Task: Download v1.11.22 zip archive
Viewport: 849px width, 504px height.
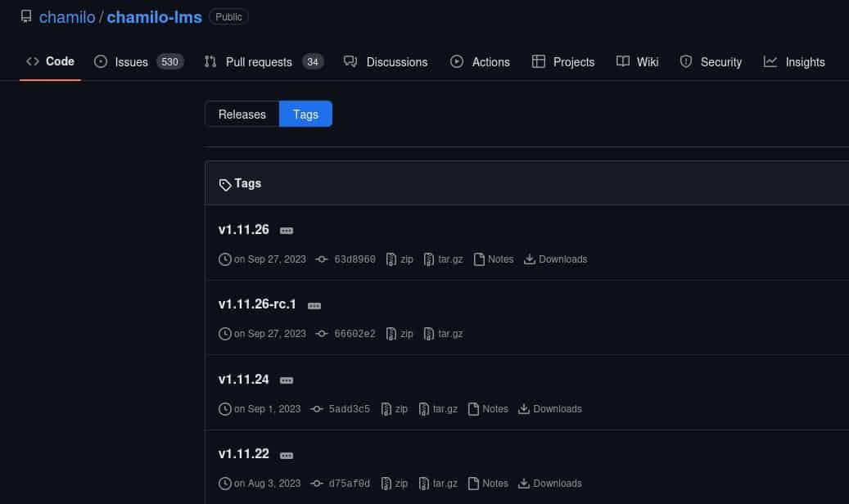Action: (394, 484)
